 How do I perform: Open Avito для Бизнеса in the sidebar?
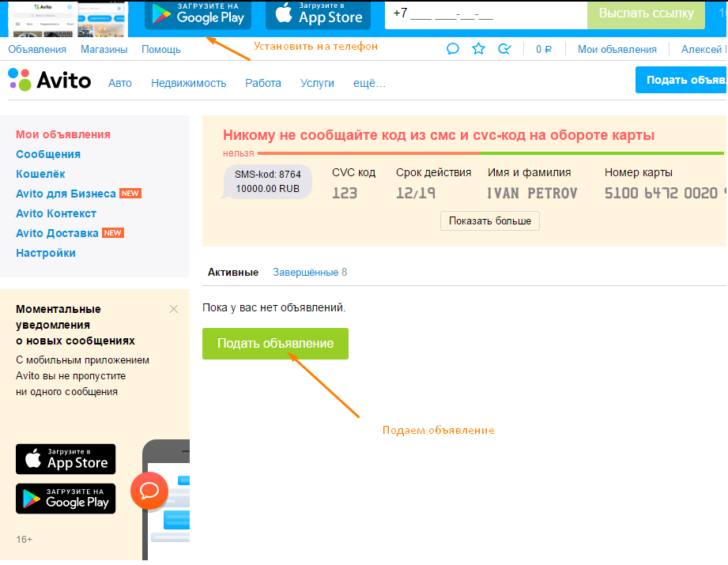tap(66, 194)
